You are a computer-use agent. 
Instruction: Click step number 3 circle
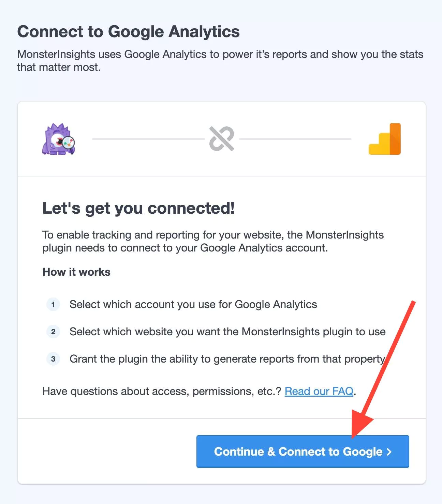point(53,359)
